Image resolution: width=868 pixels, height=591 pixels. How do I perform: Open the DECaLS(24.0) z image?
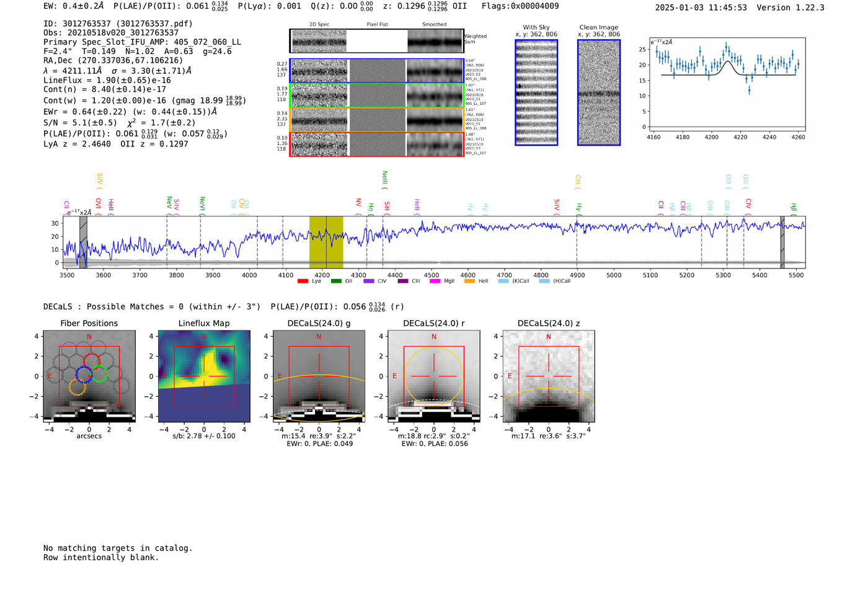click(x=549, y=376)
